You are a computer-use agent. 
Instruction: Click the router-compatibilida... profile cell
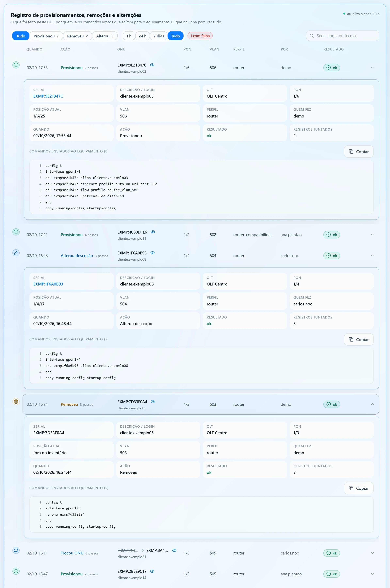click(253, 235)
